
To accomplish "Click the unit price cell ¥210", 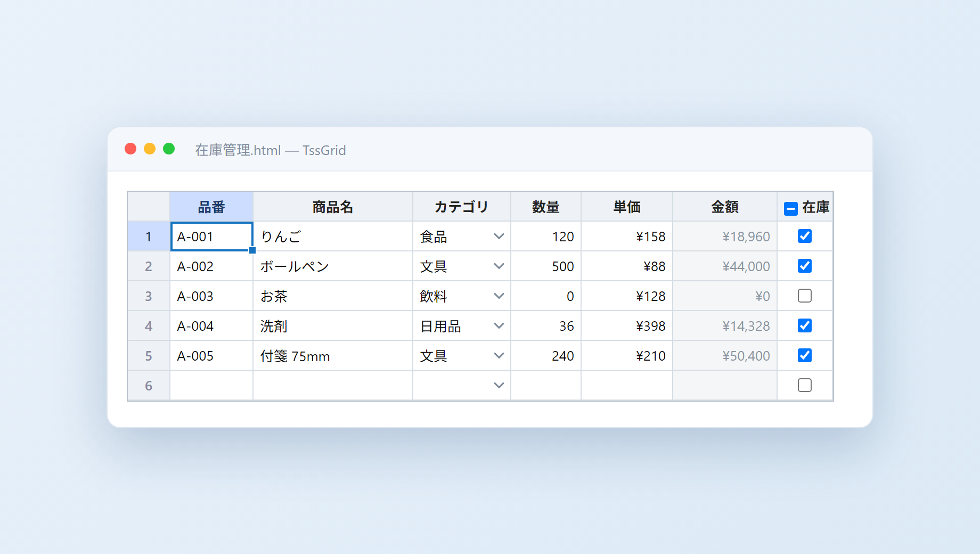I will (x=627, y=356).
